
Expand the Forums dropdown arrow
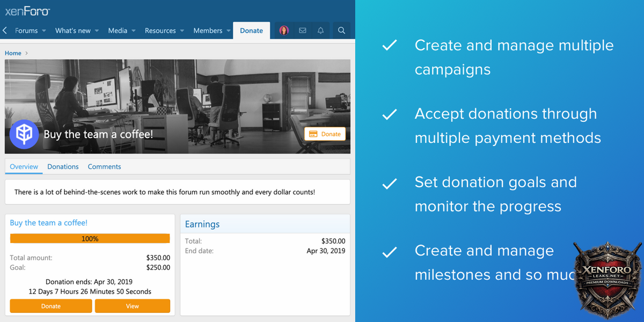click(x=44, y=31)
